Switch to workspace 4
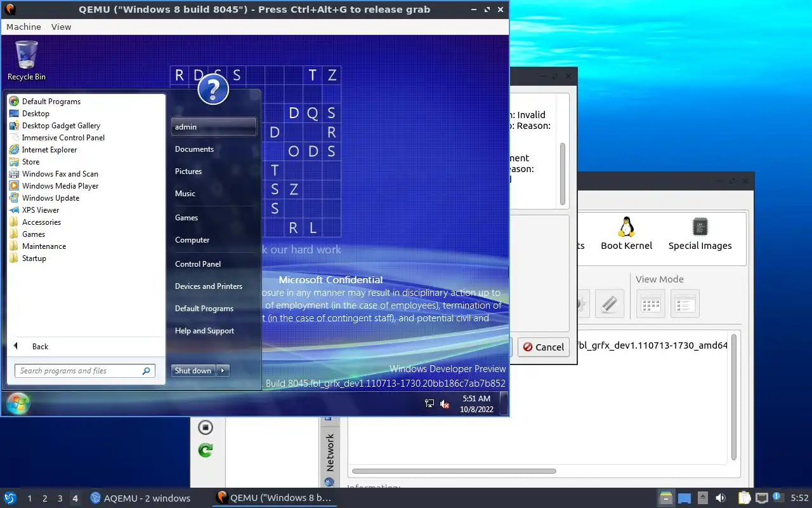The image size is (812, 508). tap(75, 498)
